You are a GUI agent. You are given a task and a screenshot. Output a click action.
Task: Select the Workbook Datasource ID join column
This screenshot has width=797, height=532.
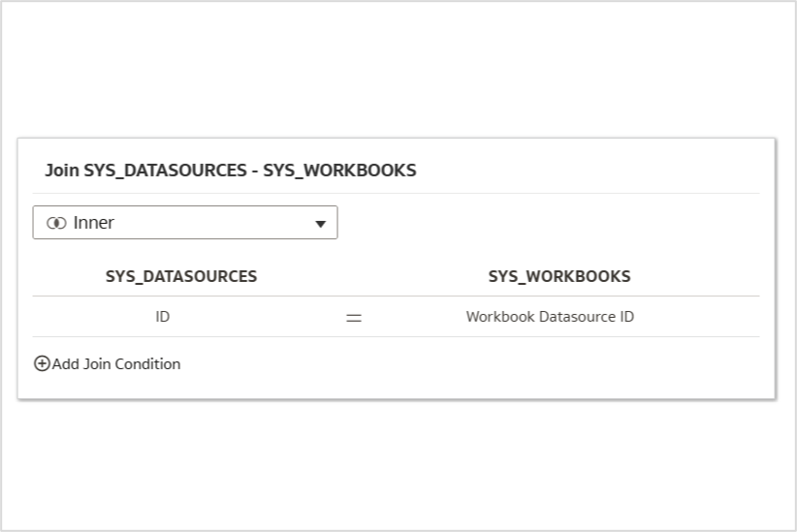(x=550, y=317)
